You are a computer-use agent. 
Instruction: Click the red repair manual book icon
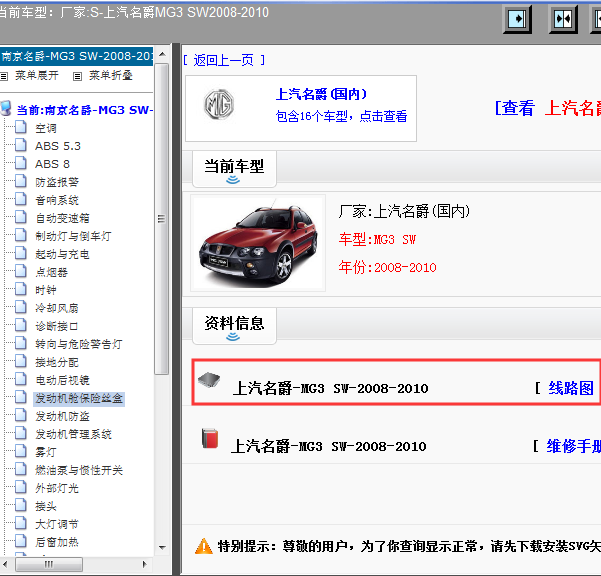[210, 438]
